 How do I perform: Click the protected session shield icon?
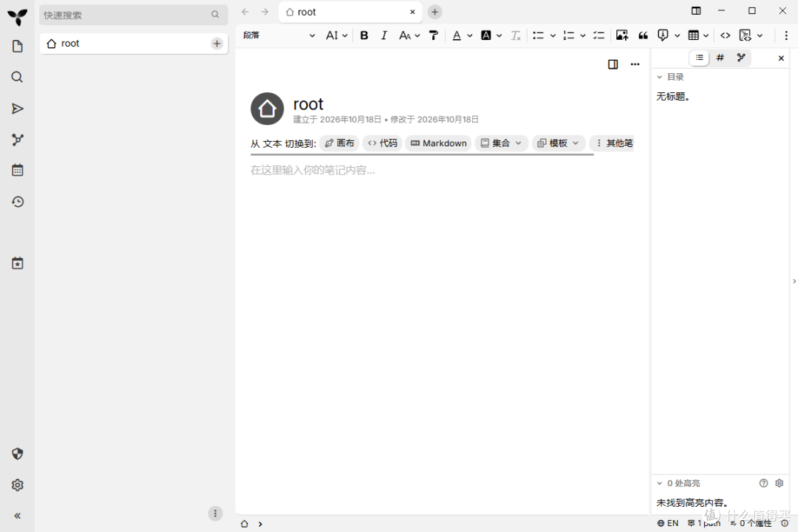point(17,454)
